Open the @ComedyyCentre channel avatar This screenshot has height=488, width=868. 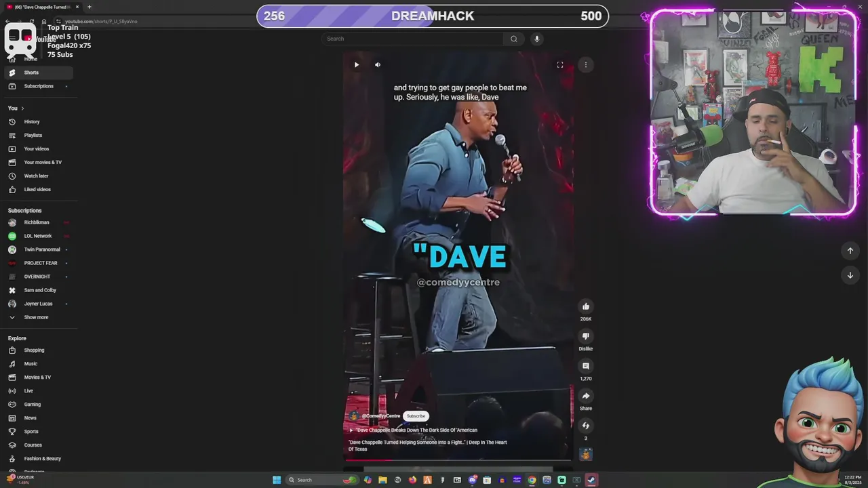(353, 416)
